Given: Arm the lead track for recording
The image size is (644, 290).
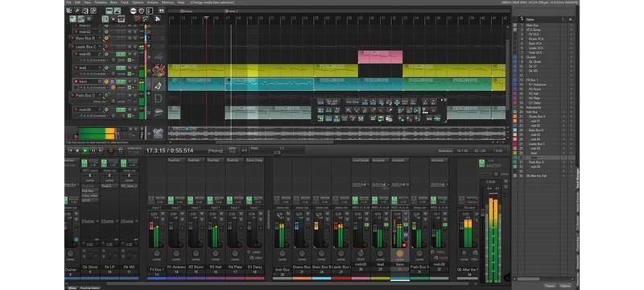Looking at the screenshot, I should coord(76,68).
